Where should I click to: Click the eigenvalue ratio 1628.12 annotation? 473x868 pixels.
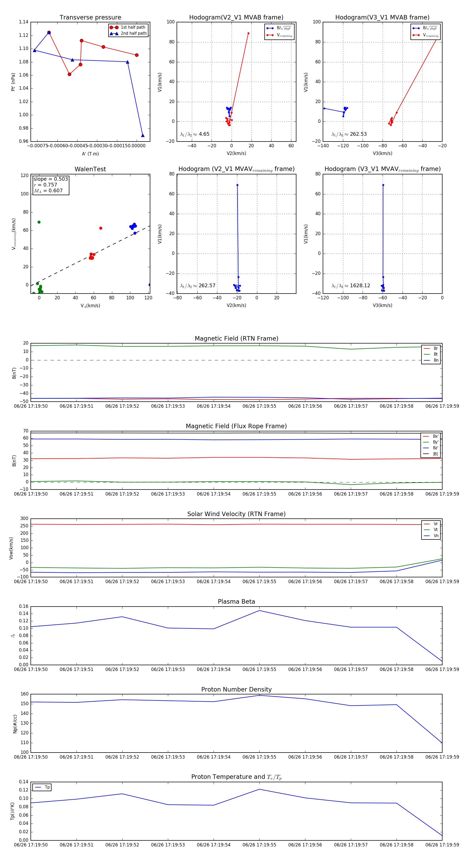351,286
